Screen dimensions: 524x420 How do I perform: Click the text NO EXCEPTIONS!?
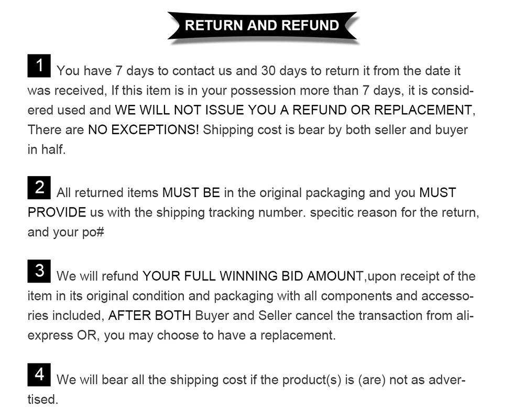click(144, 130)
